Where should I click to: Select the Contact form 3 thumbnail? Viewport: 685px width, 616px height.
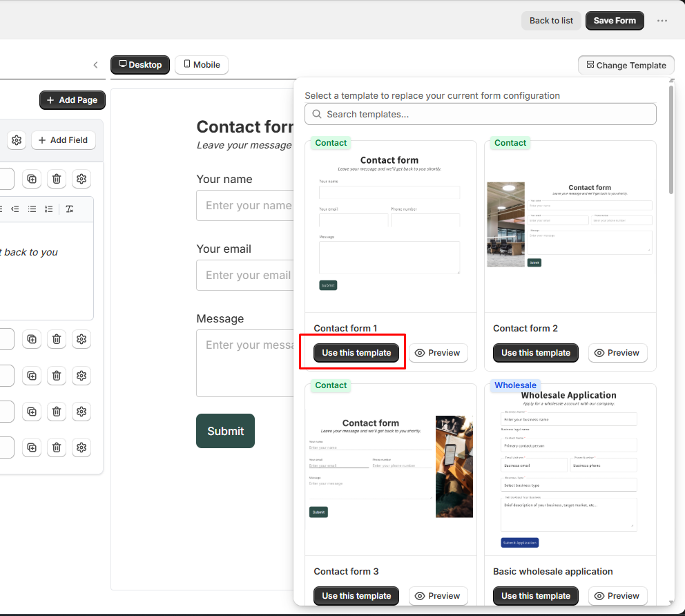pyautogui.click(x=391, y=470)
